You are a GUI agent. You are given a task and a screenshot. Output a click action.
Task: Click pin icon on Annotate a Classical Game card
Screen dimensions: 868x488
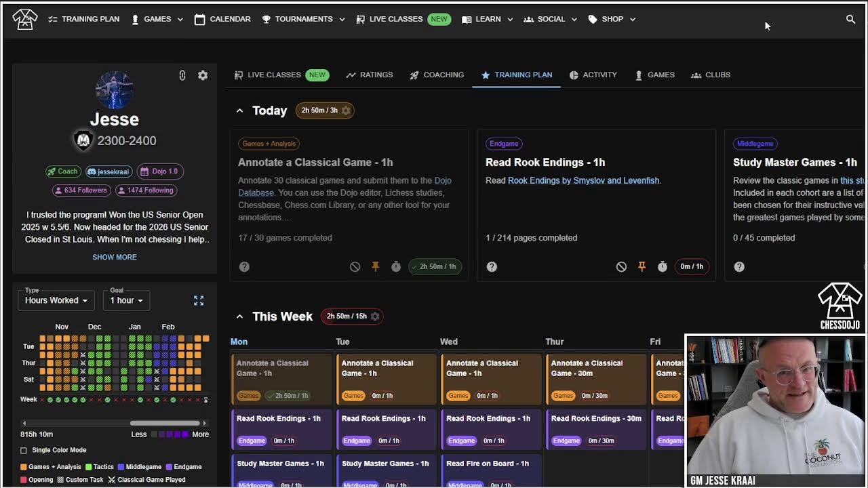tap(375, 267)
